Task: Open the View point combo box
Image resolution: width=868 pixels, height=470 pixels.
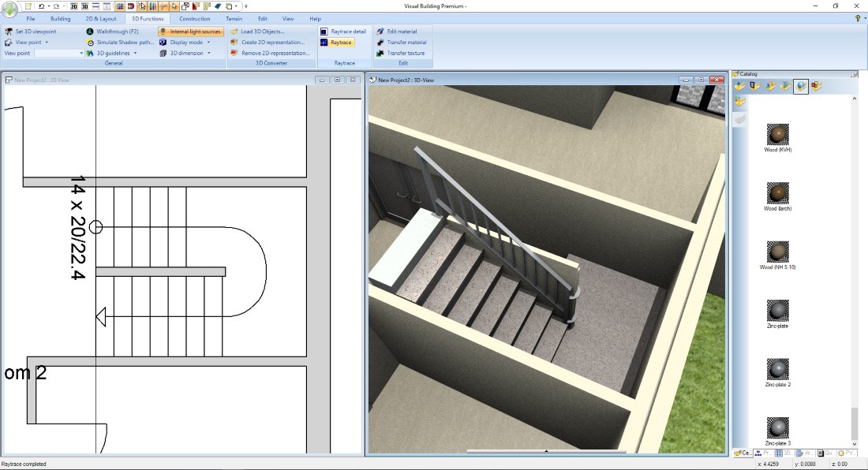Action: (x=80, y=54)
